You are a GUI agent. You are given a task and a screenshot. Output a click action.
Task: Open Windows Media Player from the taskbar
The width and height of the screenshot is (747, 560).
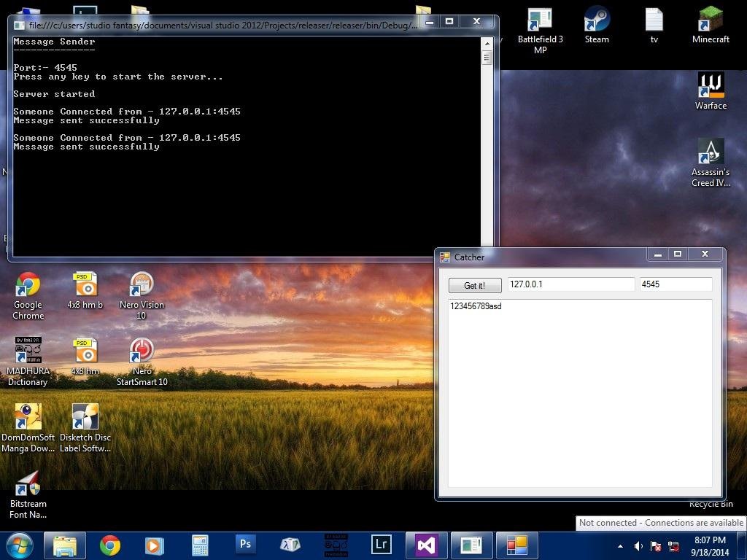pos(154,545)
